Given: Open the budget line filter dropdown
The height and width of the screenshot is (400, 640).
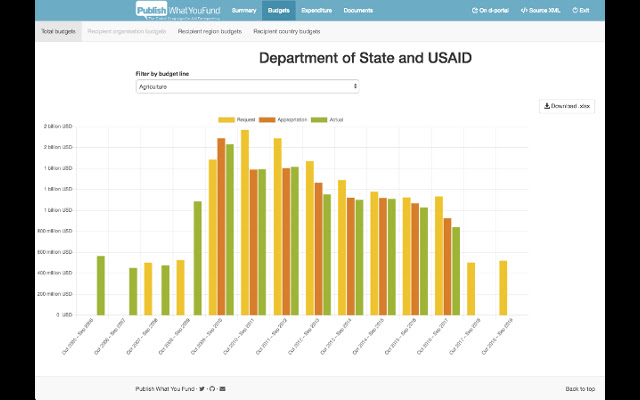Looking at the screenshot, I should point(247,87).
